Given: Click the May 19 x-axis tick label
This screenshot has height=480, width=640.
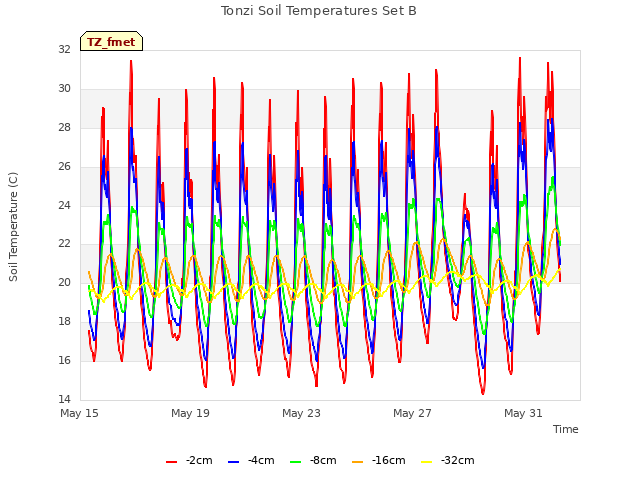Looking at the screenshot, I should [x=191, y=413].
